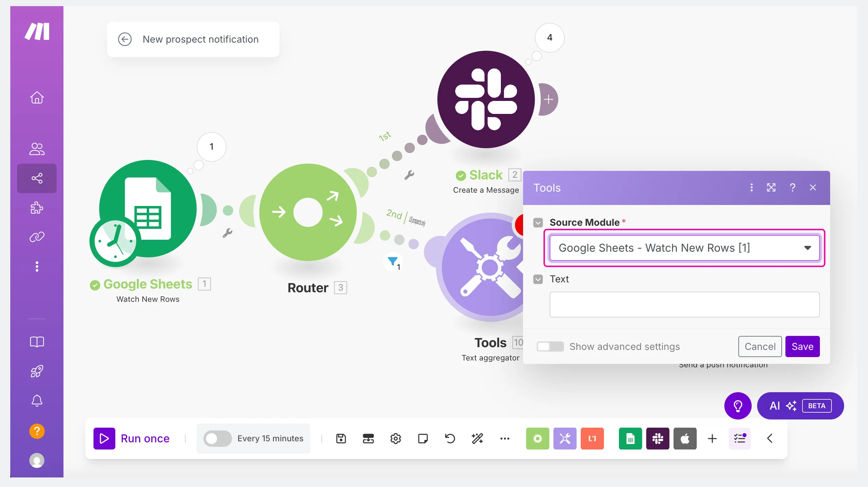Open Scenarios from the share icon
The image size is (868, 487).
[x=37, y=178]
